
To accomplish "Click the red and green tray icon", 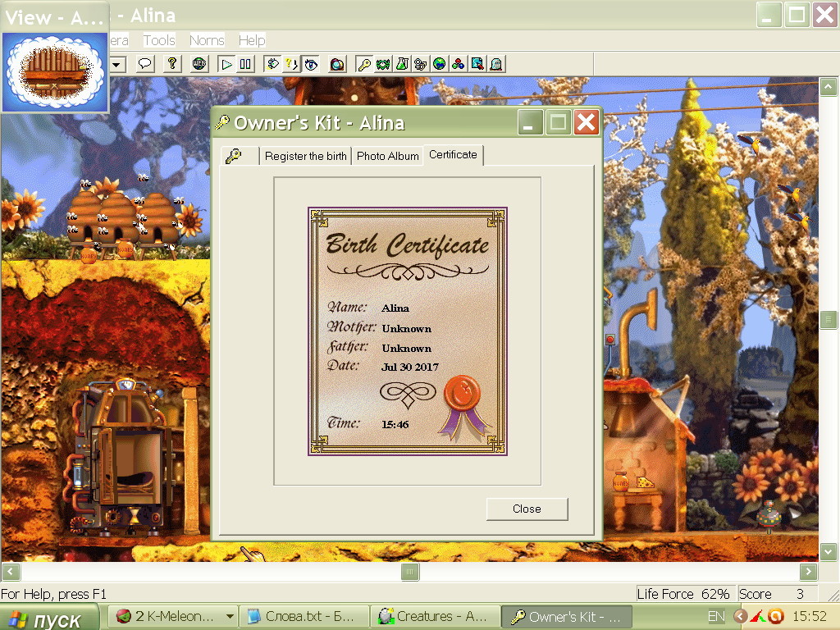I will click(758, 617).
